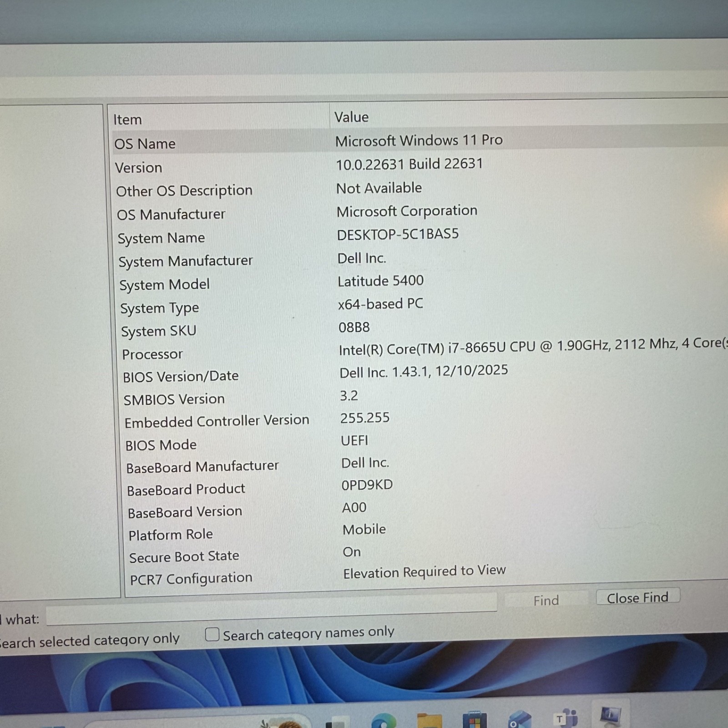Toggle Search category names only checkbox

point(212,634)
